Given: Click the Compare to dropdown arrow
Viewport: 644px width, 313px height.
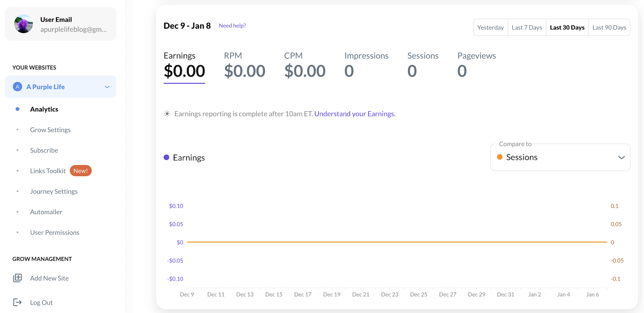Looking at the screenshot, I should [621, 157].
